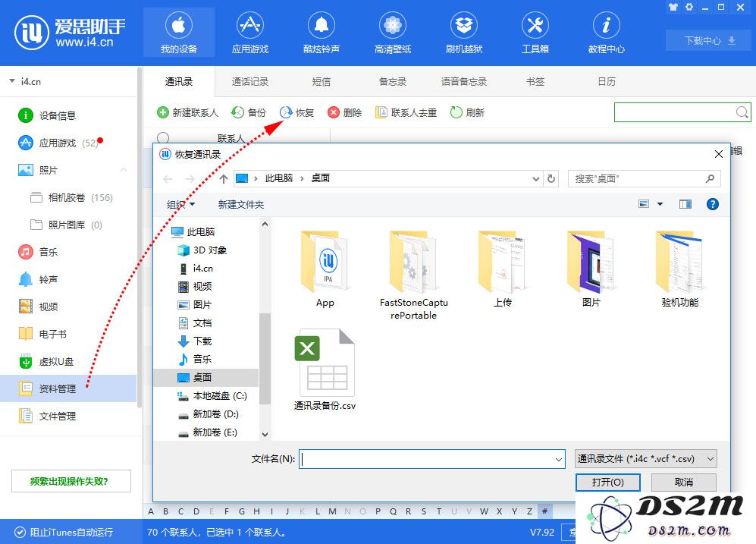Open the view options dropdown arrow
The image size is (756, 544).
[660, 204]
